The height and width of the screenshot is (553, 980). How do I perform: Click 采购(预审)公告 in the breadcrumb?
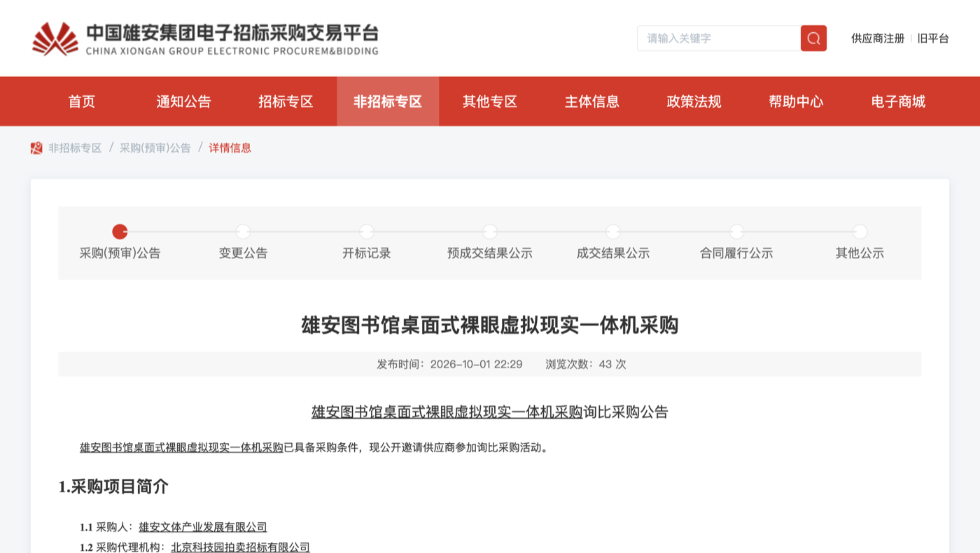(x=155, y=148)
